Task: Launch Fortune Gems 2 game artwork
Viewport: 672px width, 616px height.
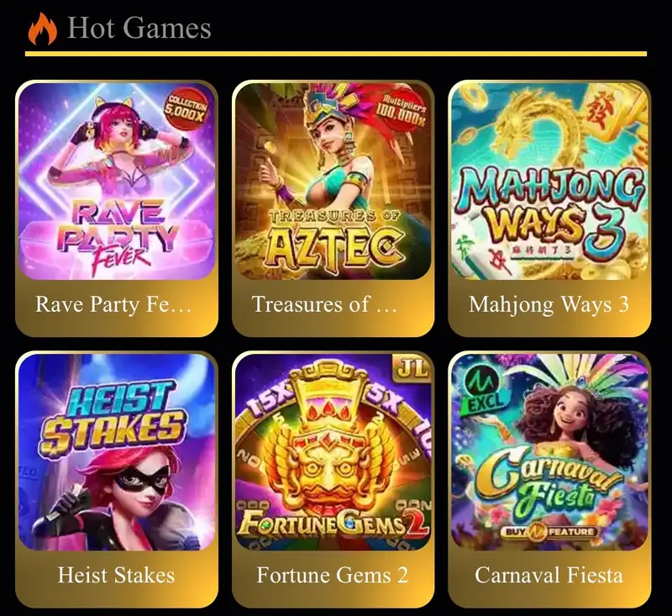Action: tap(333, 452)
